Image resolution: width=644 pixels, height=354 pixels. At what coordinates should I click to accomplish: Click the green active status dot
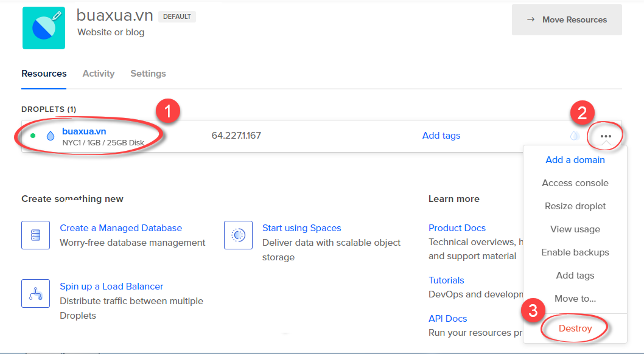(33, 136)
